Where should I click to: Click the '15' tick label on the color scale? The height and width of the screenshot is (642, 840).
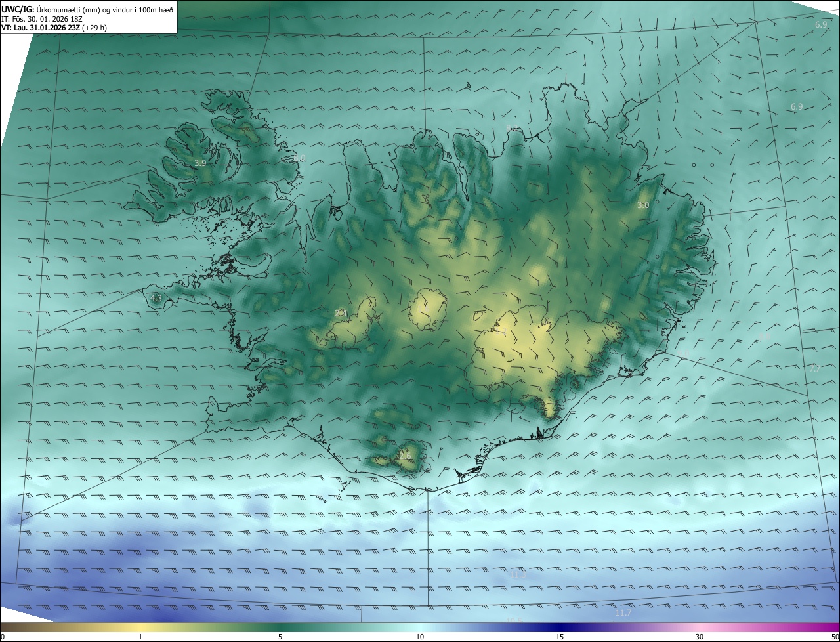(560, 637)
